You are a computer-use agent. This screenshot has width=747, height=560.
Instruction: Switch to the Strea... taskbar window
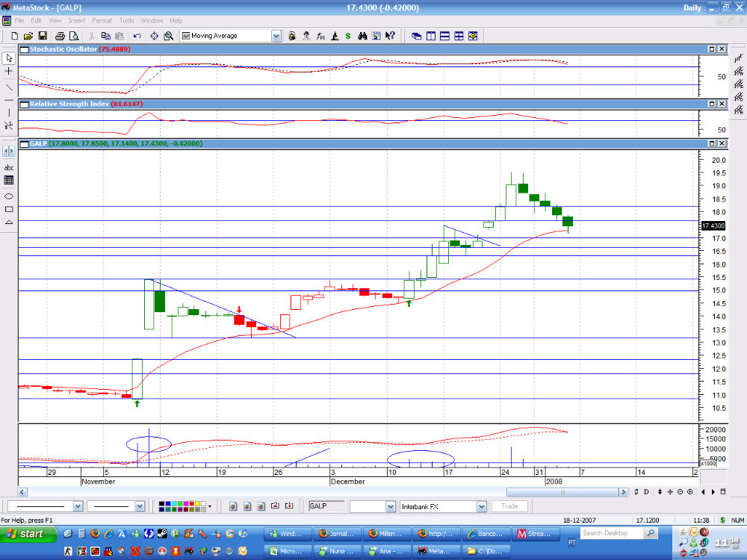pyautogui.click(x=536, y=534)
